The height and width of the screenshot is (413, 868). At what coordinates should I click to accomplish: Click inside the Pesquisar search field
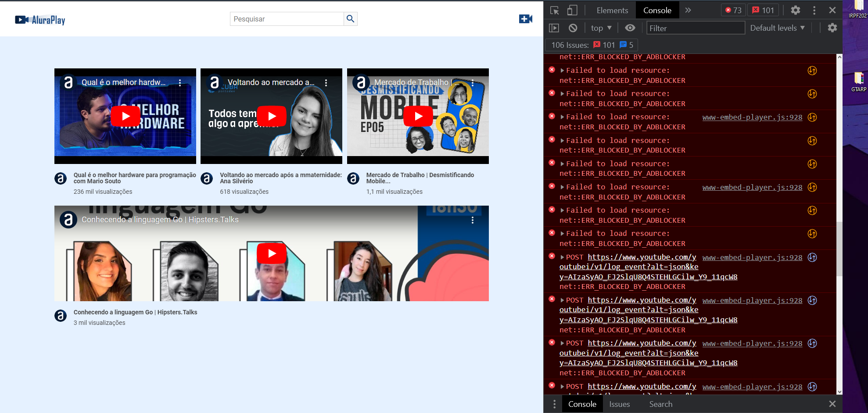287,19
